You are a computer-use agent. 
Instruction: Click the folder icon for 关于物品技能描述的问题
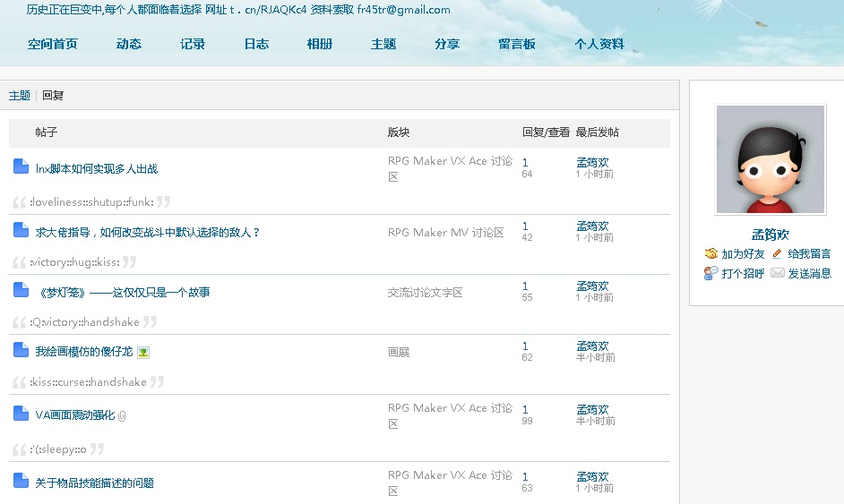pos(21,481)
